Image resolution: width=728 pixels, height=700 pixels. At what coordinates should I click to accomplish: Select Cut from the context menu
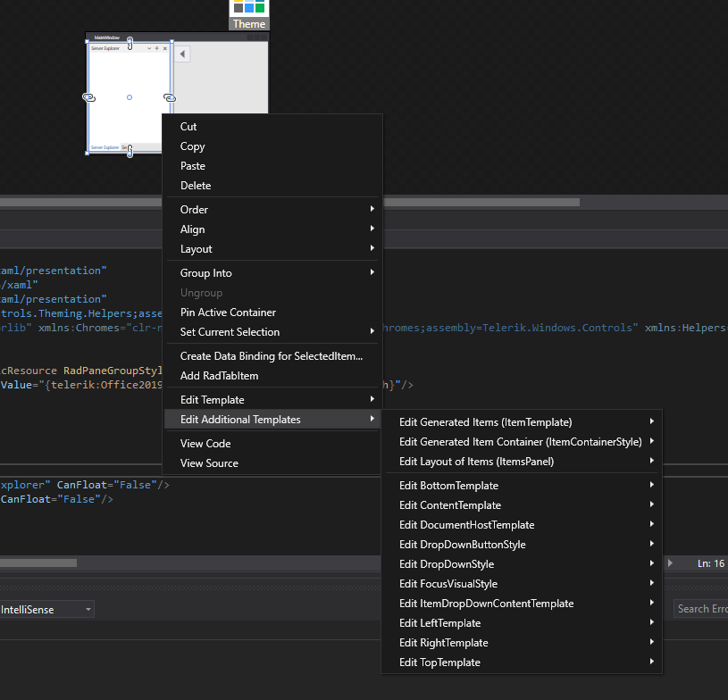pos(188,127)
